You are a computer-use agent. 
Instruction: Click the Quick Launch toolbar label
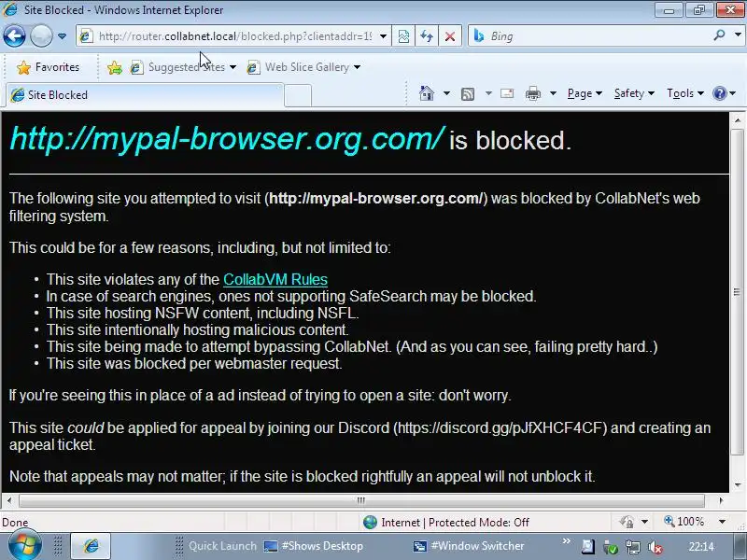point(222,546)
